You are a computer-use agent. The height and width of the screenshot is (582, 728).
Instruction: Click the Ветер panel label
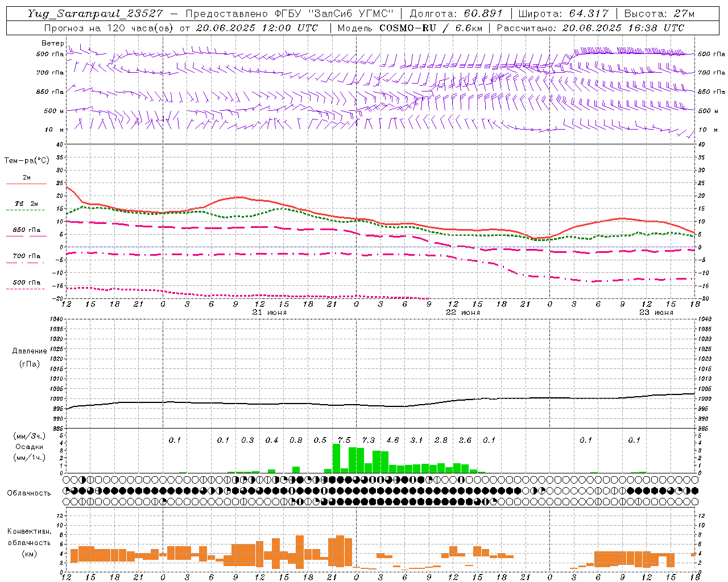click(52, 43)
